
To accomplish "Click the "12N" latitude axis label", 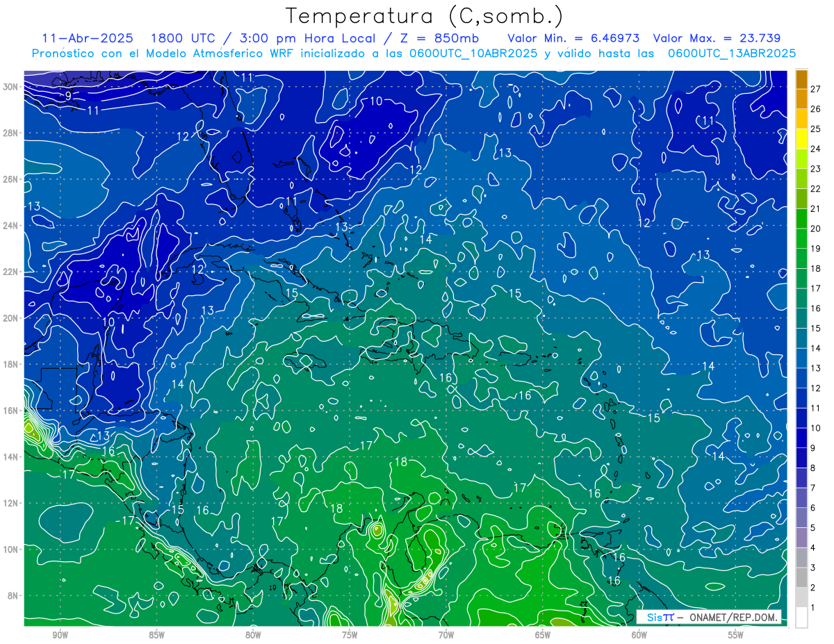I will click(10, 503).
